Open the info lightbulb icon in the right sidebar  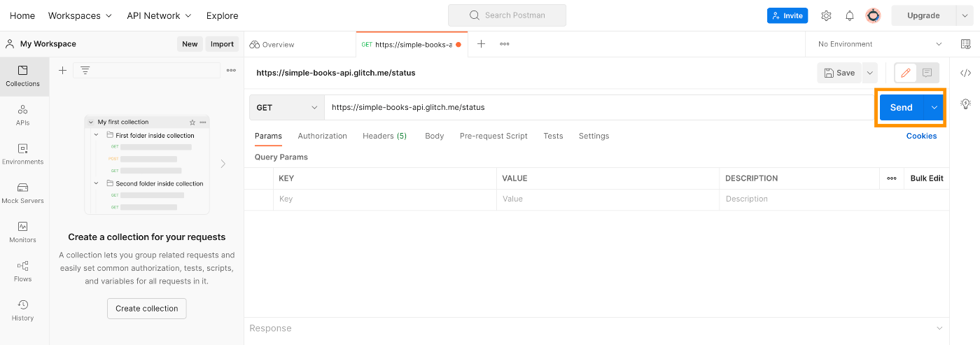pos(966,104)
